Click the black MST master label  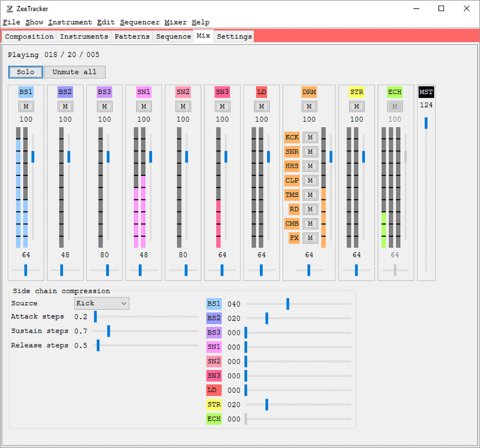coord(426,92)
